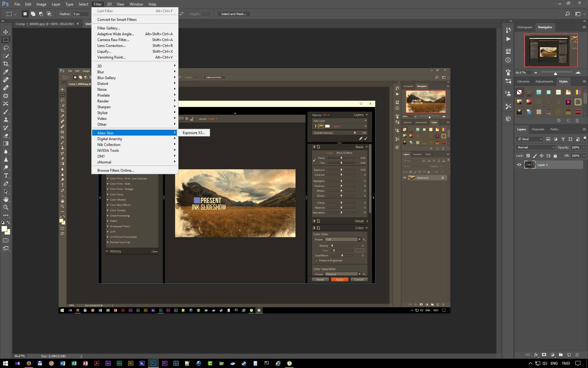
Task: Click the foreground color swatch
Action: click(x=4, y=229)
